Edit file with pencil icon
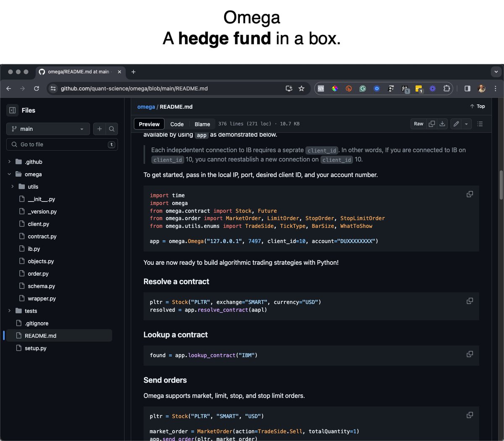 (456, 124)
